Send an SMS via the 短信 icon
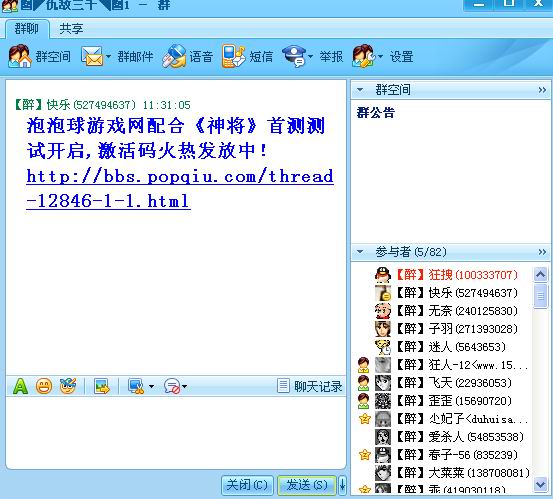 [x=233, y=56]
